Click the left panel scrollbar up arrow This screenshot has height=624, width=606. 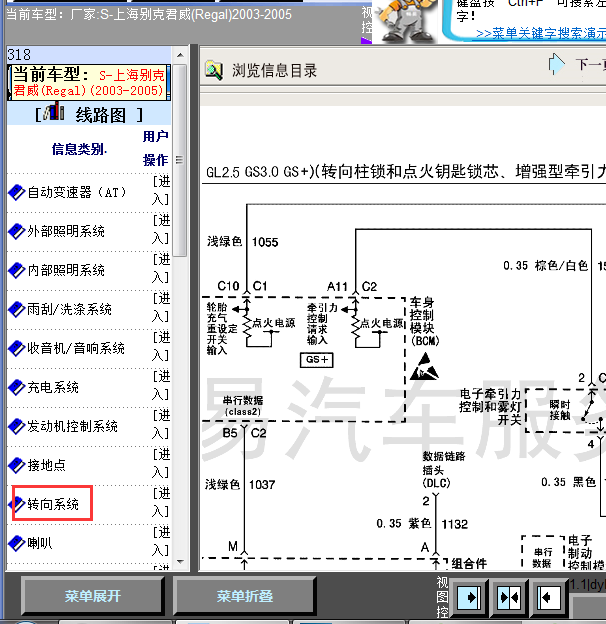[180, 55]
